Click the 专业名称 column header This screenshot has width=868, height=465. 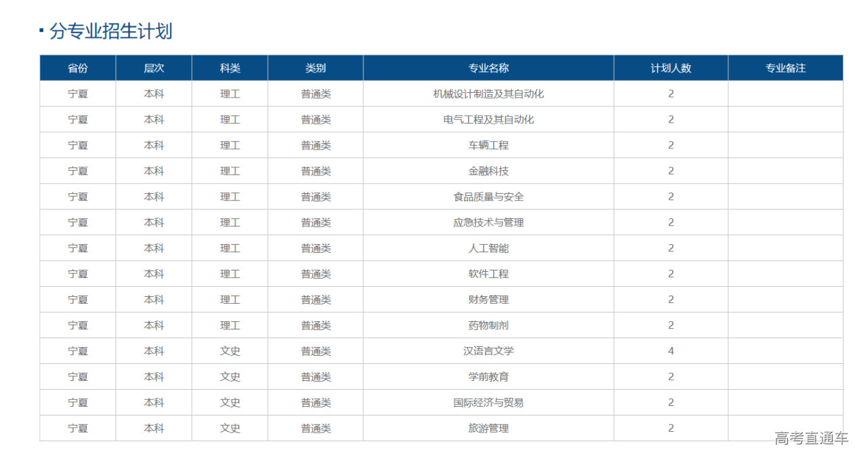(x=488, y=68)
